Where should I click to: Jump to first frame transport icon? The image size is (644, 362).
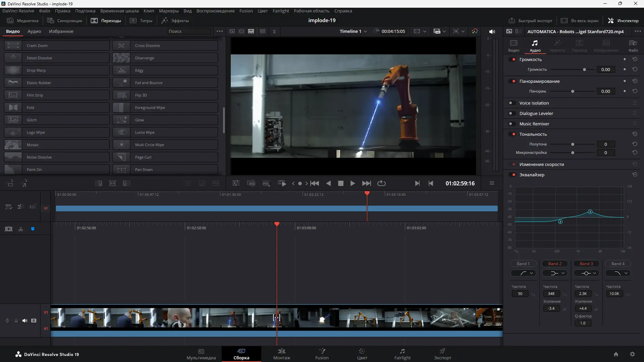315,183
